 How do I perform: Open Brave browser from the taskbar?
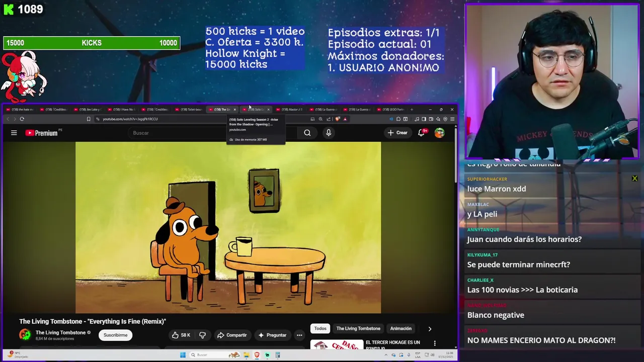257,355
